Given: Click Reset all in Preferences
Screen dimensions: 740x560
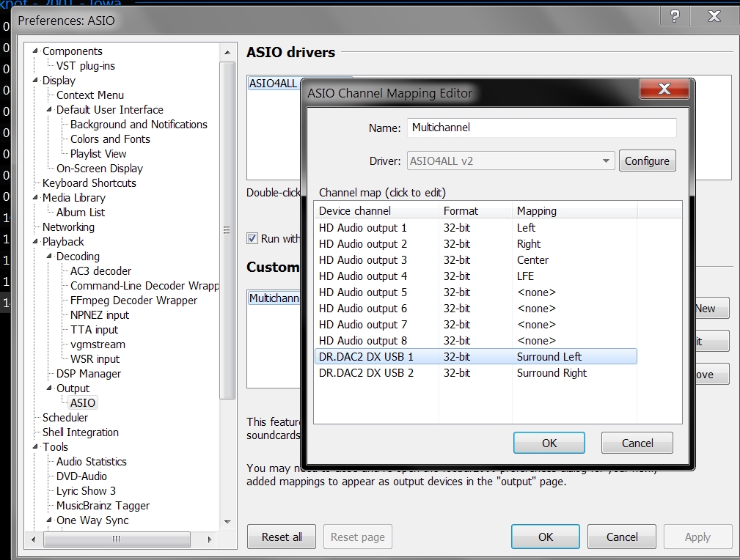Looking at the screenshot, I should coord(282,537).
